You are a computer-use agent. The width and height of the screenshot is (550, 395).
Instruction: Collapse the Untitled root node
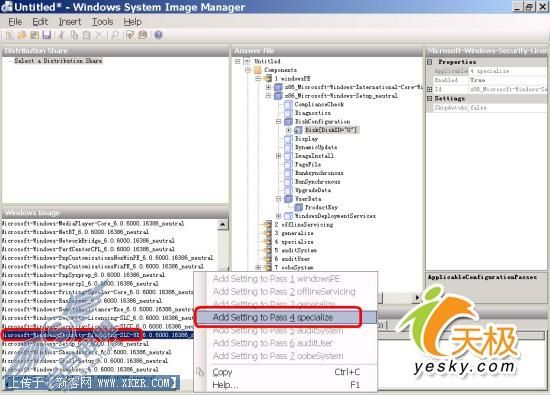coord(237,61)
